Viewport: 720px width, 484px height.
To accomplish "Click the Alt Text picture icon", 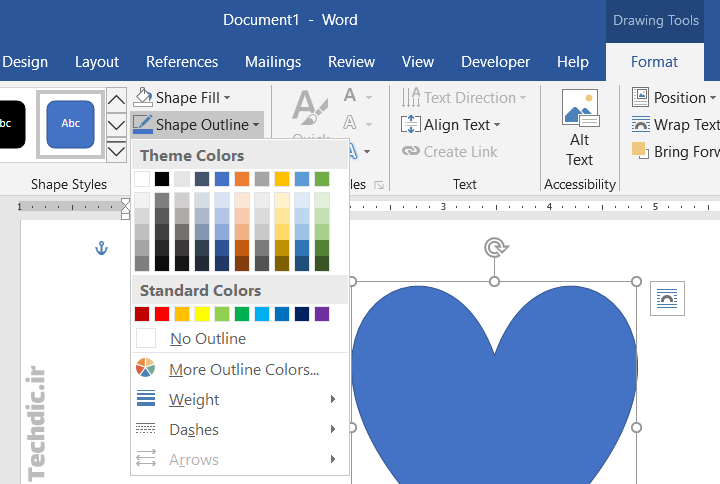I will coord(580,108).
